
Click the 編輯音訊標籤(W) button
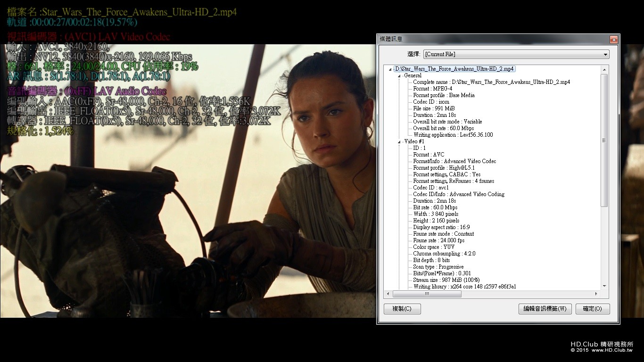click(545, 309)
